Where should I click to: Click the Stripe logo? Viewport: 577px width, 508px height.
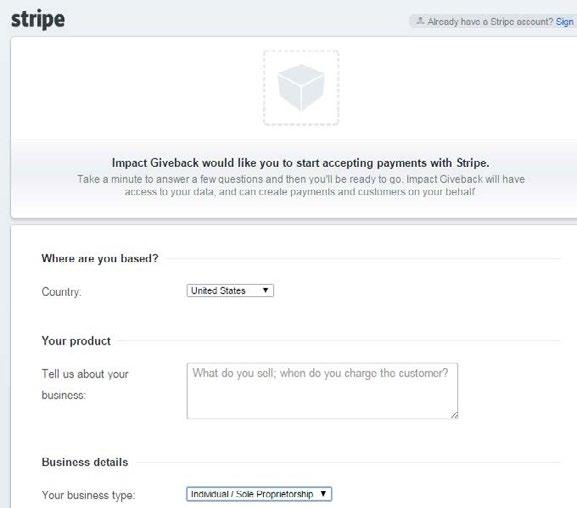38,20
